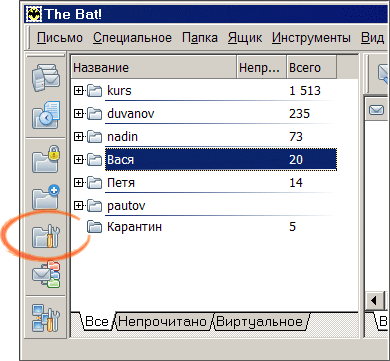Click the left scroll arrow button
This screenshot has width=390, height=361.
click(x=374, y=301)
